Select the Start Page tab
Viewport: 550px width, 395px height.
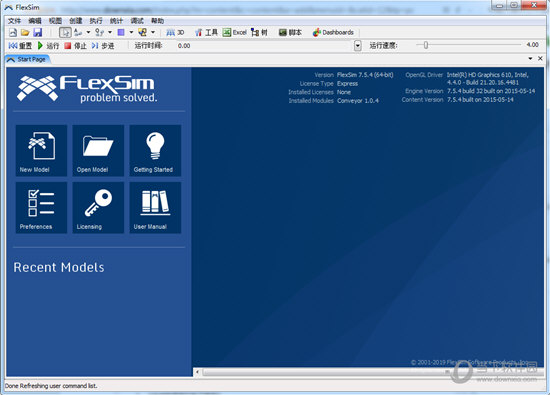[27, 59]
